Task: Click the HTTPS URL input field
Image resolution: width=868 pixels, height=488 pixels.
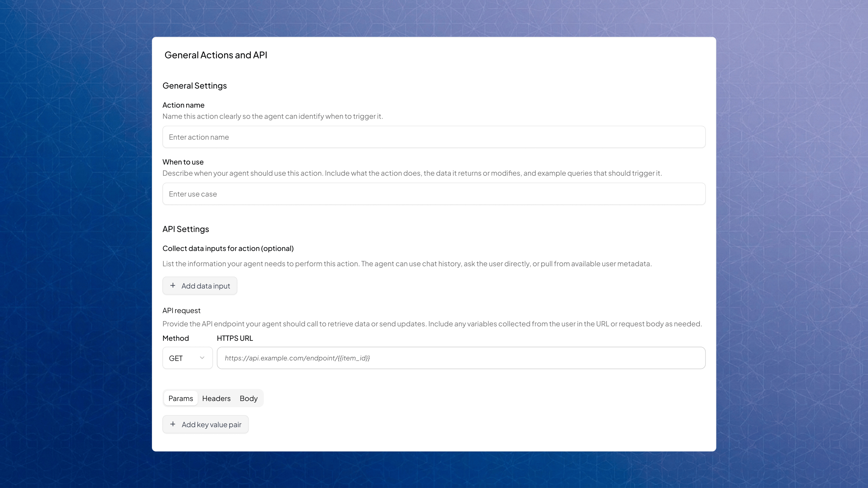Action: [x=461, y=358]
